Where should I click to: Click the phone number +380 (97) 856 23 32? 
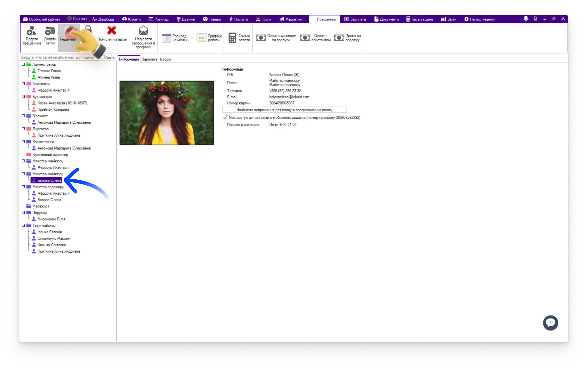(x=285, y=91)
